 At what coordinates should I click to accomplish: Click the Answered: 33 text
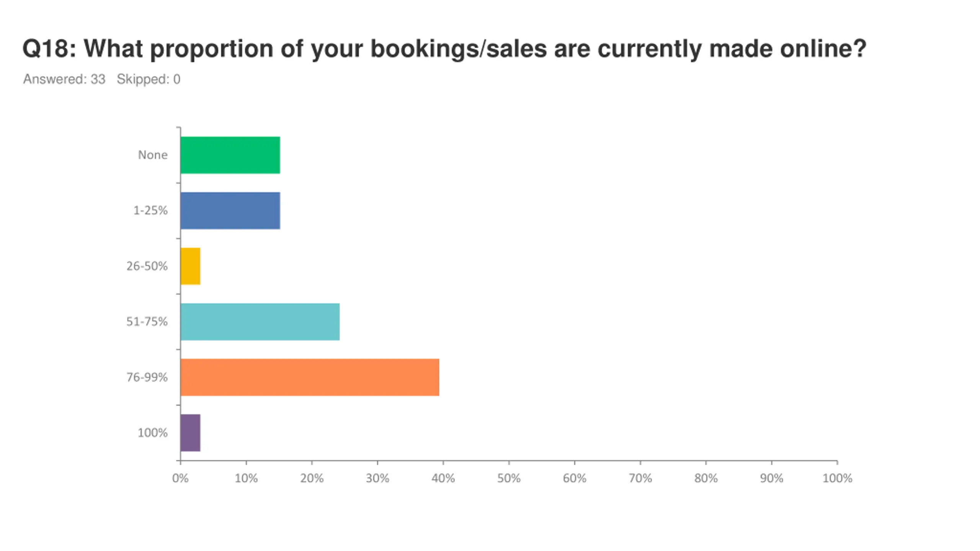point(64,79)
